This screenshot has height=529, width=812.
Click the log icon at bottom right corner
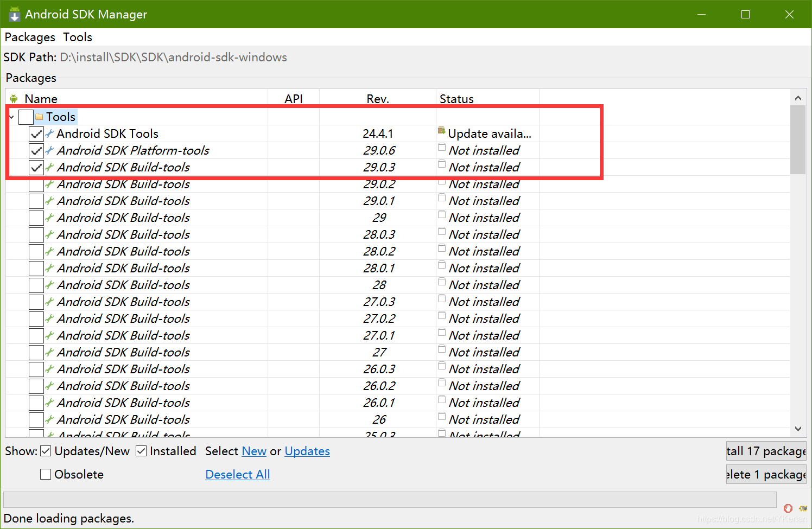[803, 508]
